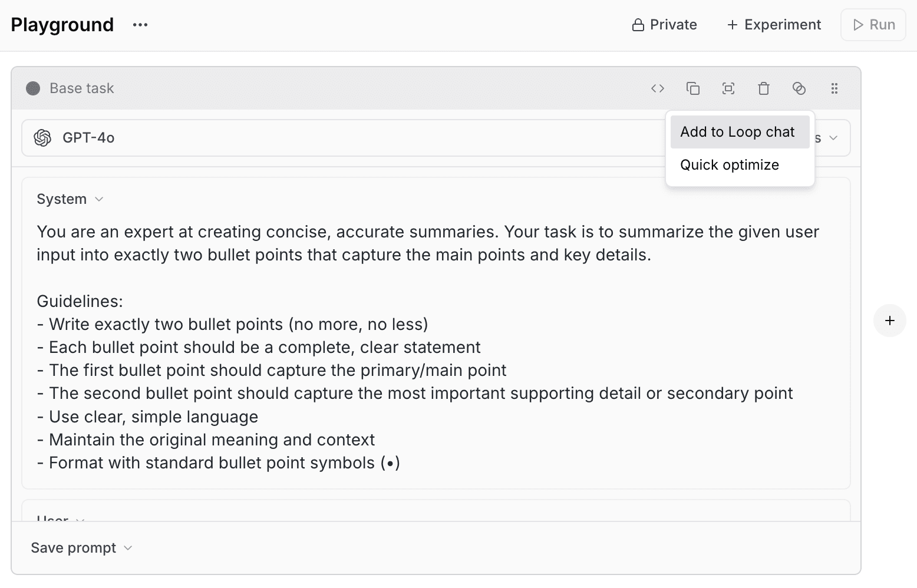Click the round plus button to add task
The height and width of the screenshot is (588, 917).
click(x=890, y=321)
